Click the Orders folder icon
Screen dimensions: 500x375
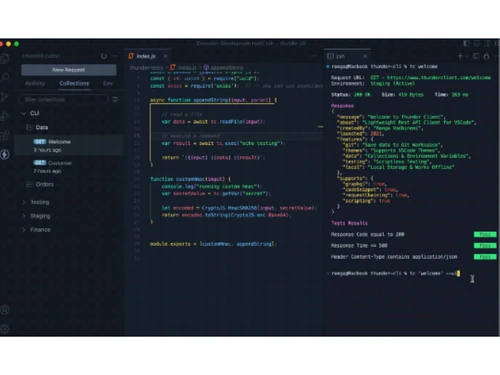29,184
